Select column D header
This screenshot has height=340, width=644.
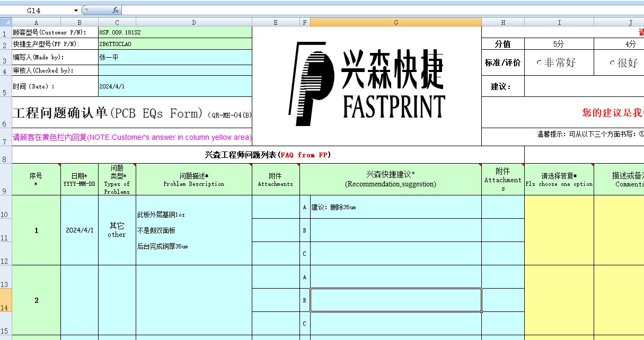[x=194, y=22]
